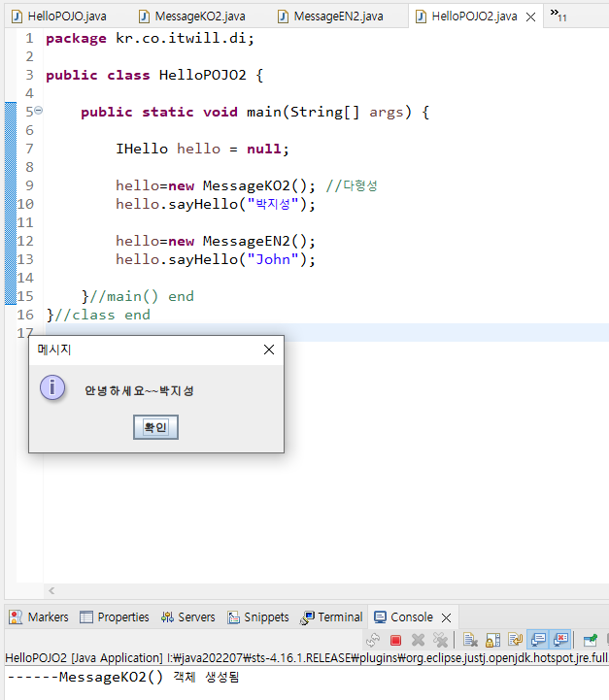Screen dimensions: 609x700
Task: Click the //다형성 comment on line 9
Action: (352, 185)
